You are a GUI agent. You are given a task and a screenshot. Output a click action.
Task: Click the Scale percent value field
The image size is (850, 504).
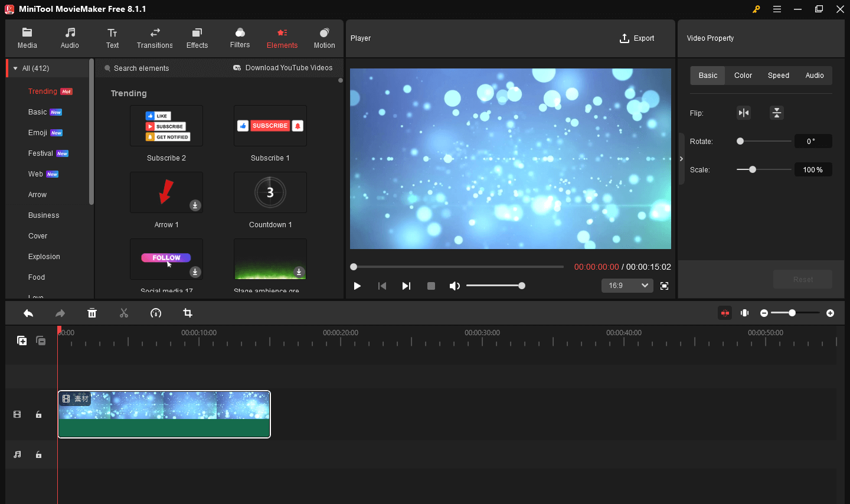coord(813,169)
